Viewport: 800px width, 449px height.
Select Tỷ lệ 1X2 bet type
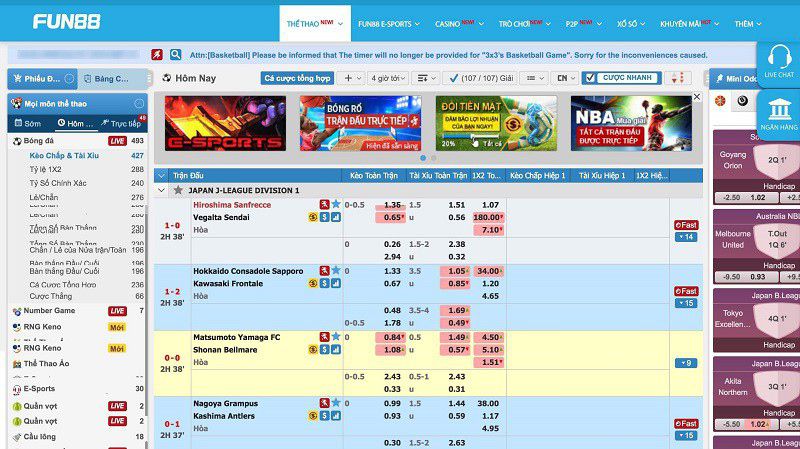(45, 169)
